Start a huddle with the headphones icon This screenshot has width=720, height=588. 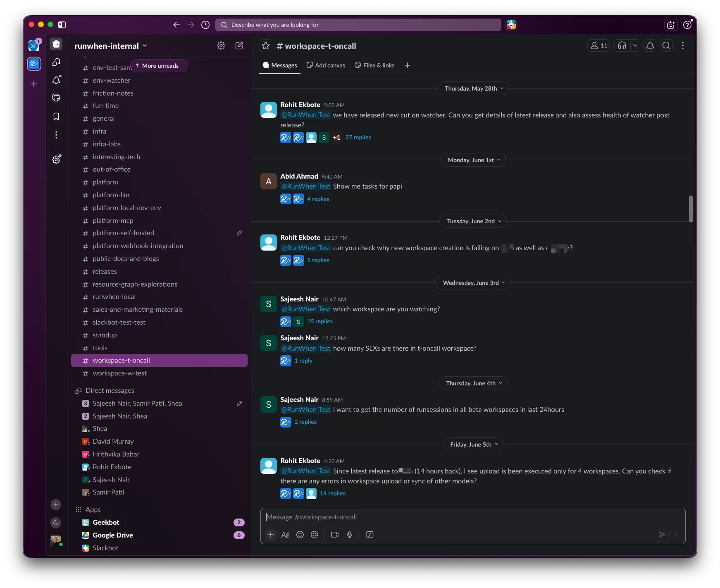[x=622, y=45]
